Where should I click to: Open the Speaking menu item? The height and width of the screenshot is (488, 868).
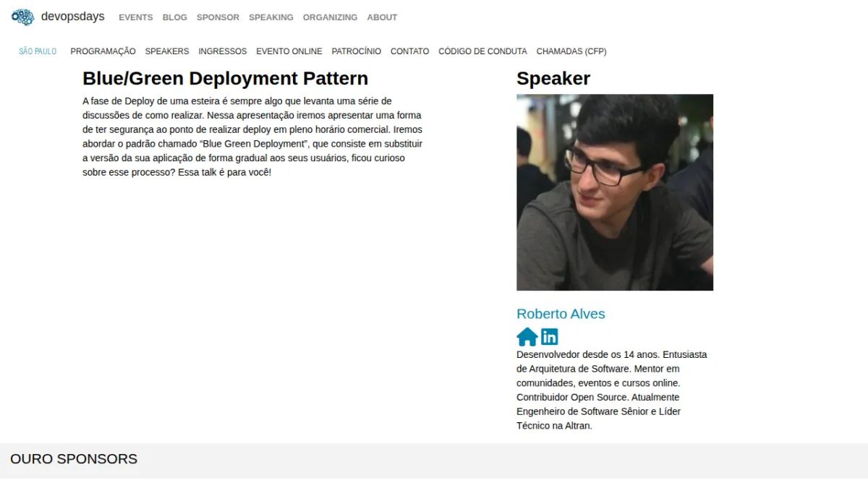coord(271,17)
